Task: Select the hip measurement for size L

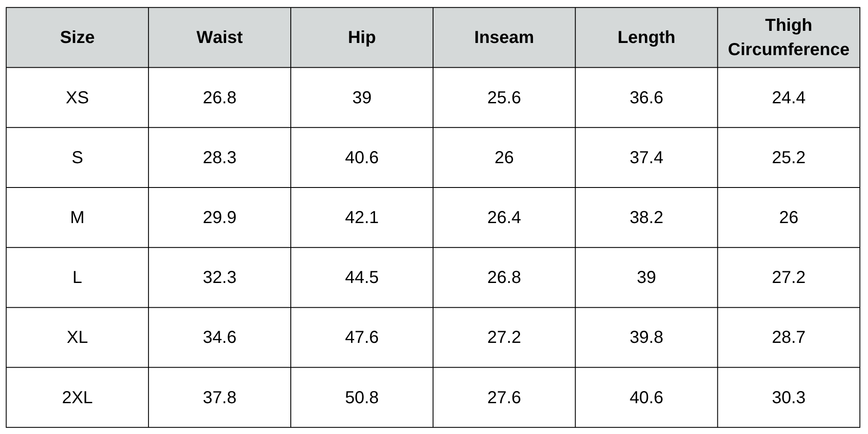Action: click(x=362, y=277)
